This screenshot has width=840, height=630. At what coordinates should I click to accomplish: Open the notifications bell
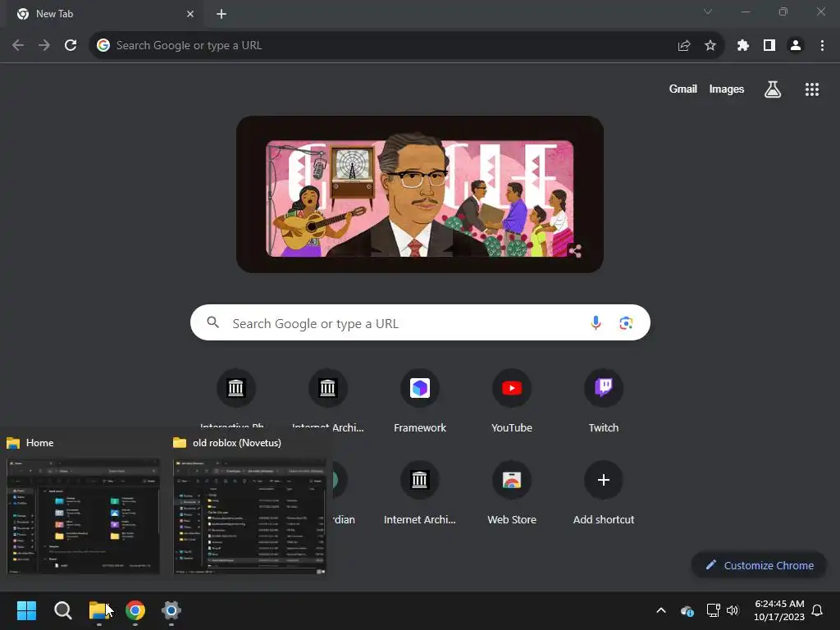tap(818, 610)
